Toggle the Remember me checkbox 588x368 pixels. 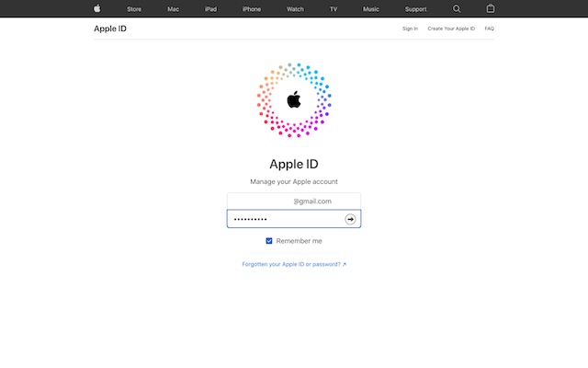[x=269, y=241]
